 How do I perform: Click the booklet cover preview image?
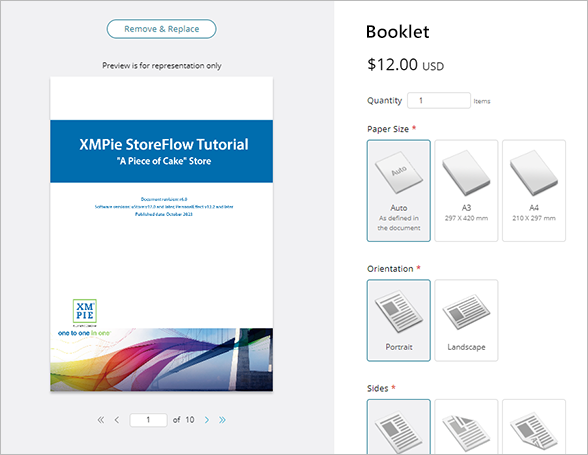point(162,234)
